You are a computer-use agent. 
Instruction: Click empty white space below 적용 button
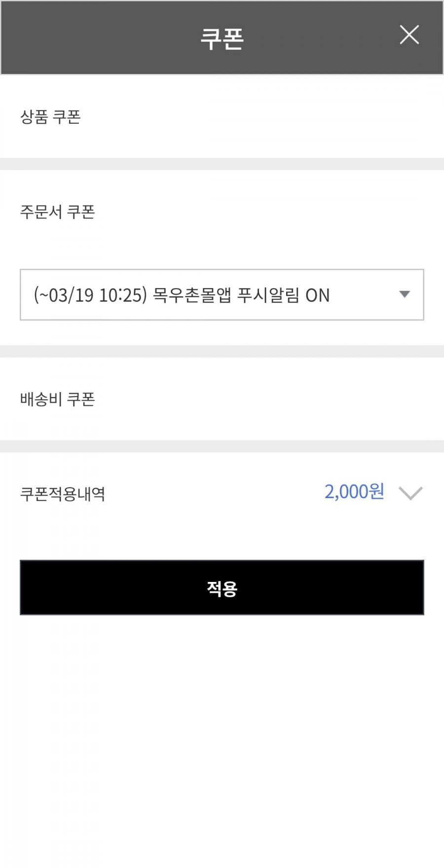pos(222,740)
